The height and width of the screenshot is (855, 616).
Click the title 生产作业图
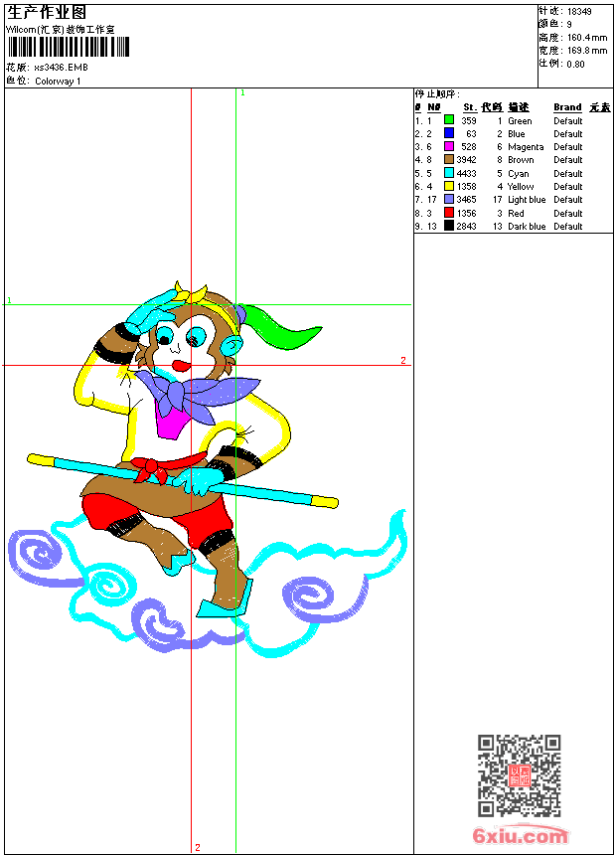tap(47, 13)
